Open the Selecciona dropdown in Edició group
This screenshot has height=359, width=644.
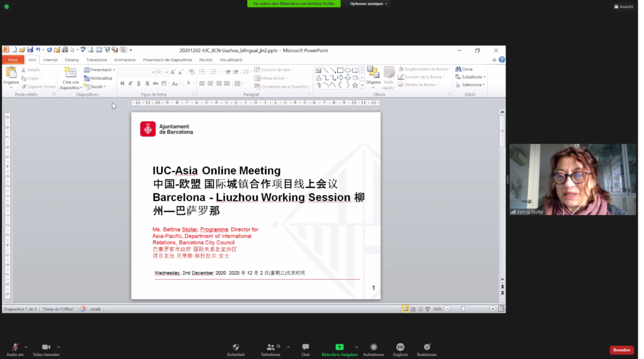tap(470, 85)
